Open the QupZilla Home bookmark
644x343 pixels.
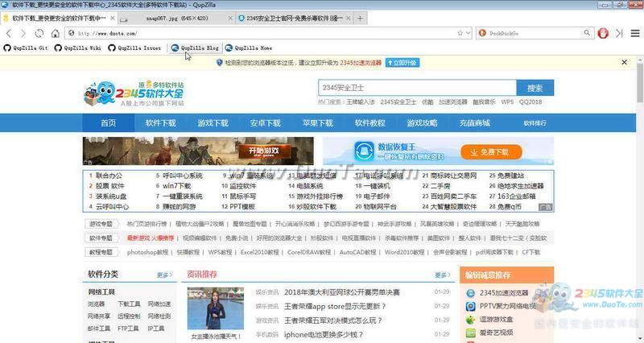(x=249, y=48)
